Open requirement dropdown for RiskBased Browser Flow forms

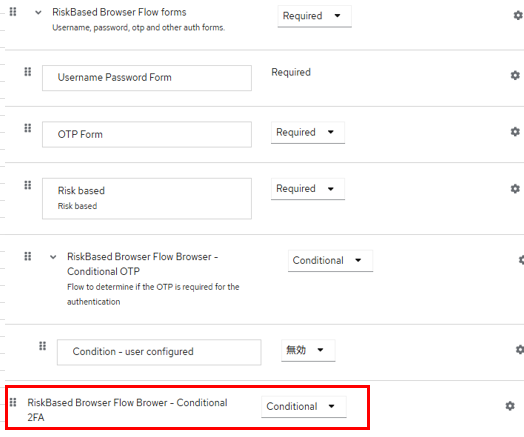(x=314, y=16)
